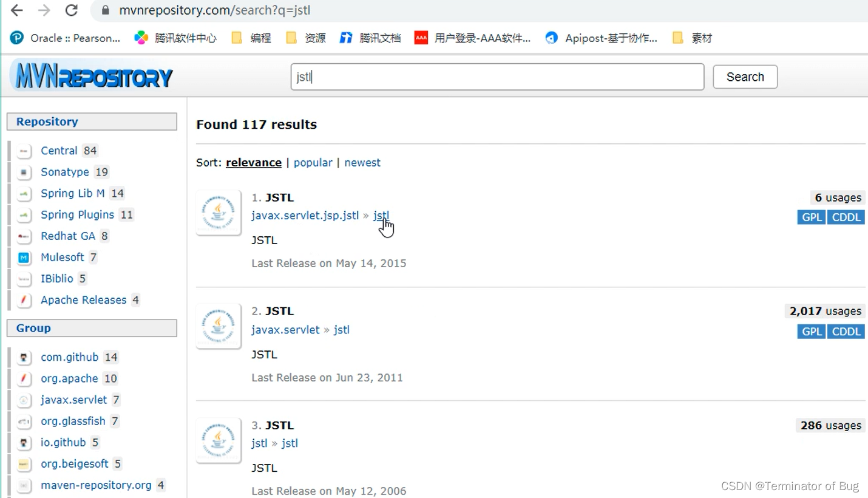Click io.github group icon
The height and width of the screenshot is (498, 868).
point(24,442)
